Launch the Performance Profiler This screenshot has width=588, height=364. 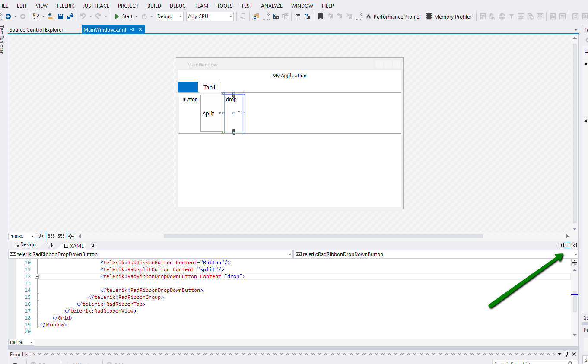click(393, 16)
